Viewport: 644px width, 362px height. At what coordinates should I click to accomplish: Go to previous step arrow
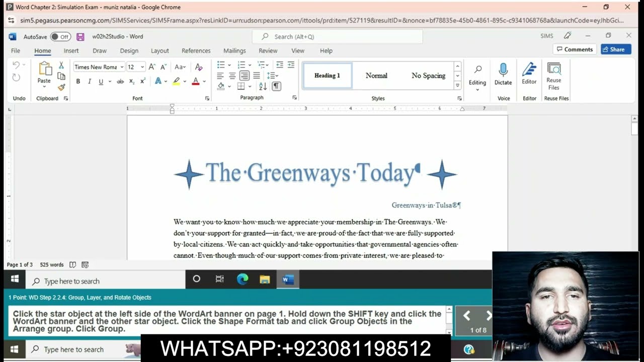[x=466, y=316]
